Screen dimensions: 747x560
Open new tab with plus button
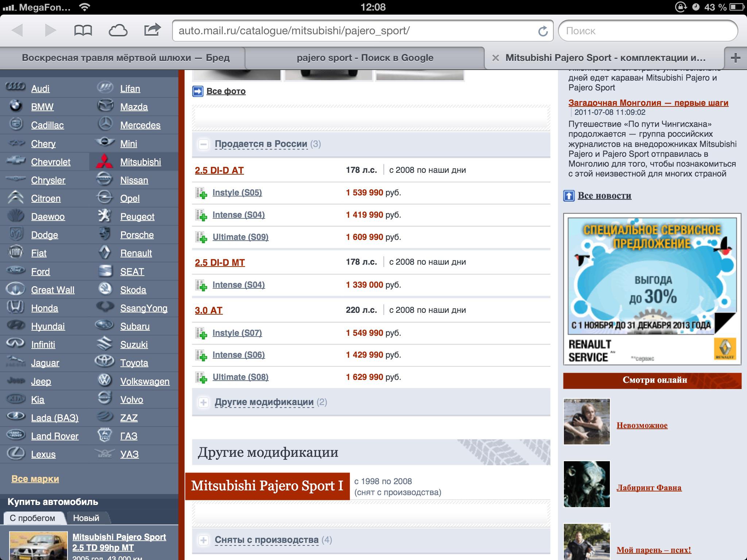(736, 58)
